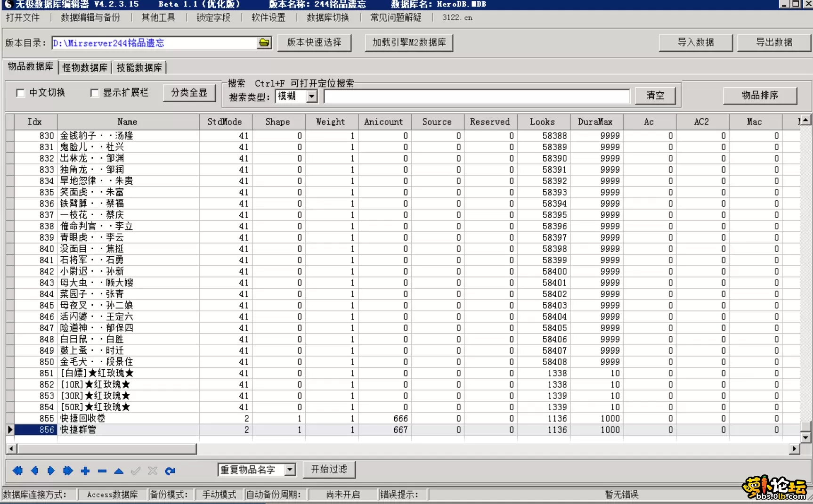Open 常见问题解疑 menu

[x=396, y=17]
